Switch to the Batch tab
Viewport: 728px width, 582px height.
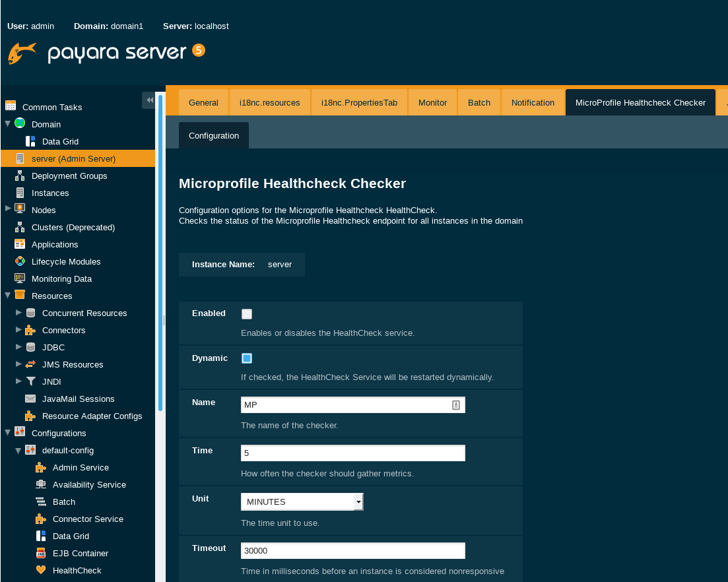(479, 102)
